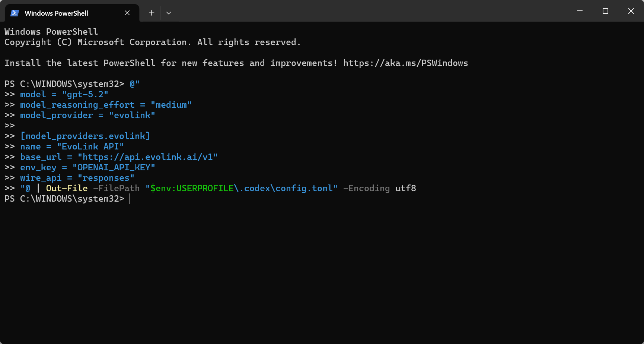Open a new terminal tab with plus button
The height and width of the screenshot is (344, 644).
152,13
